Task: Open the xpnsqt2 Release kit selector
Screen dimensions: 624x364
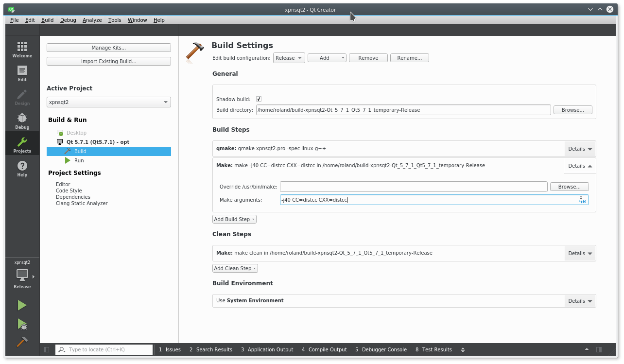Action: tap(22, 275)
